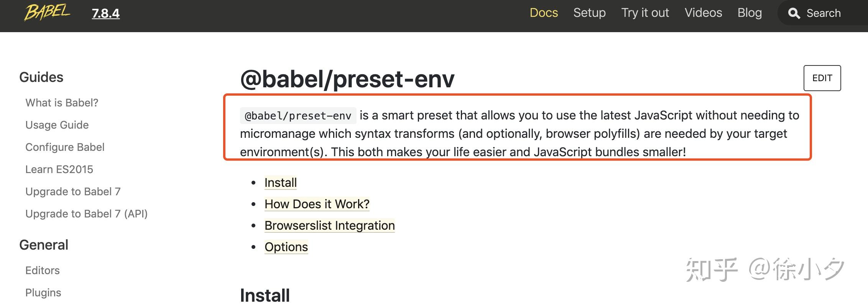Open the 7.8.4 version link
The image size is (868, 304).
point(106,13)
